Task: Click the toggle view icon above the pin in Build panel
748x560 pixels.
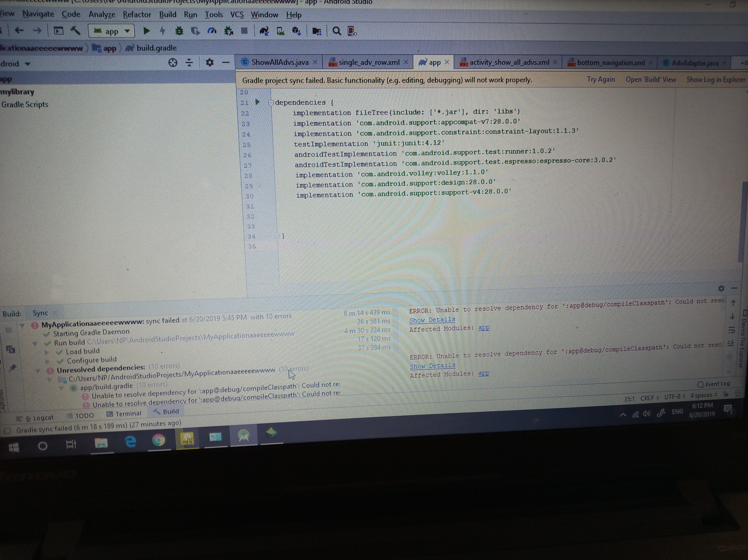Action: (x=10, y=349)
